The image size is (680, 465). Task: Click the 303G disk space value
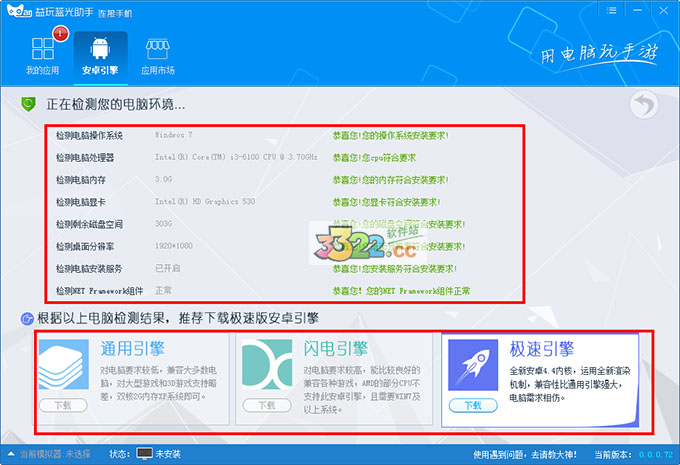pos(163,223)
